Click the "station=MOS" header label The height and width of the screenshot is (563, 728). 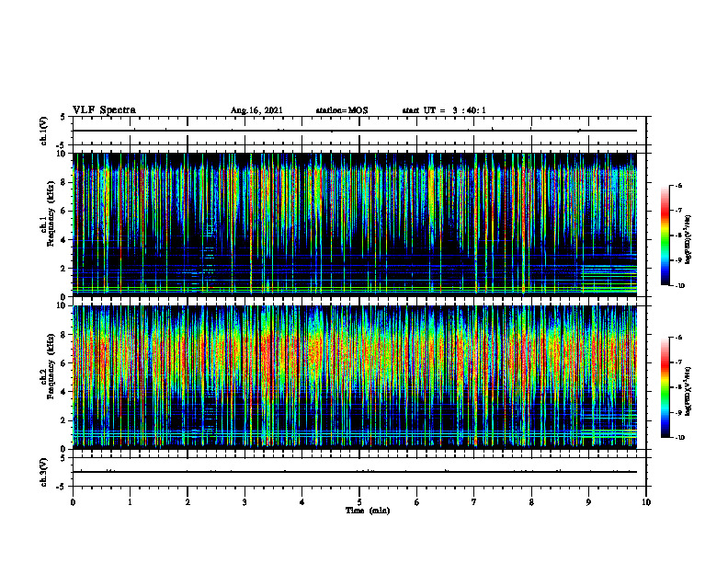point(342,110)
